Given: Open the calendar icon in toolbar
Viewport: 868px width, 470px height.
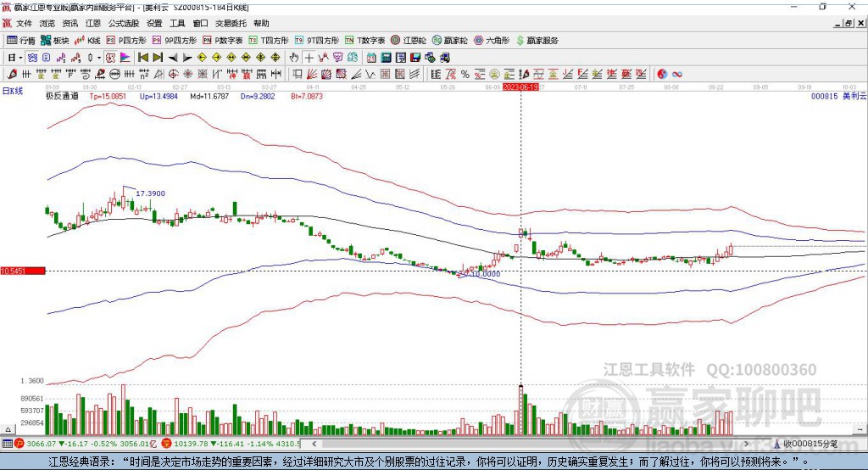Looking at the screenshot, I should (371, 58).
